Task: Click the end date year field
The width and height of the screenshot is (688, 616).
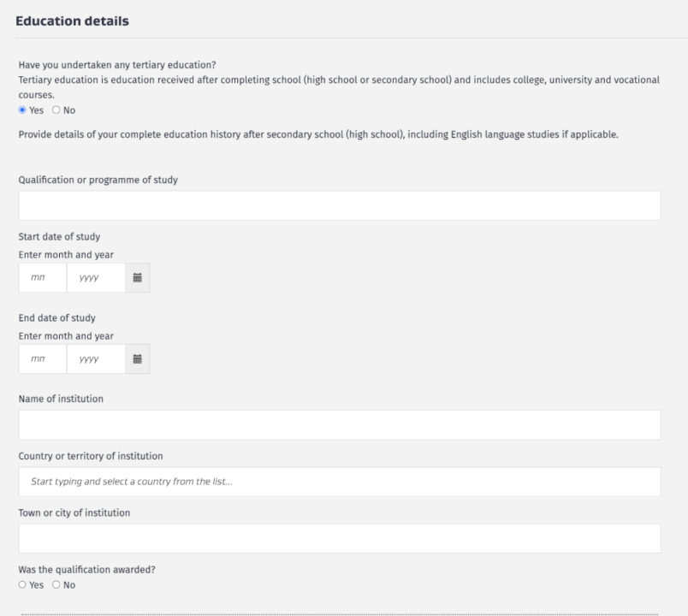Action: pos(95,359)
